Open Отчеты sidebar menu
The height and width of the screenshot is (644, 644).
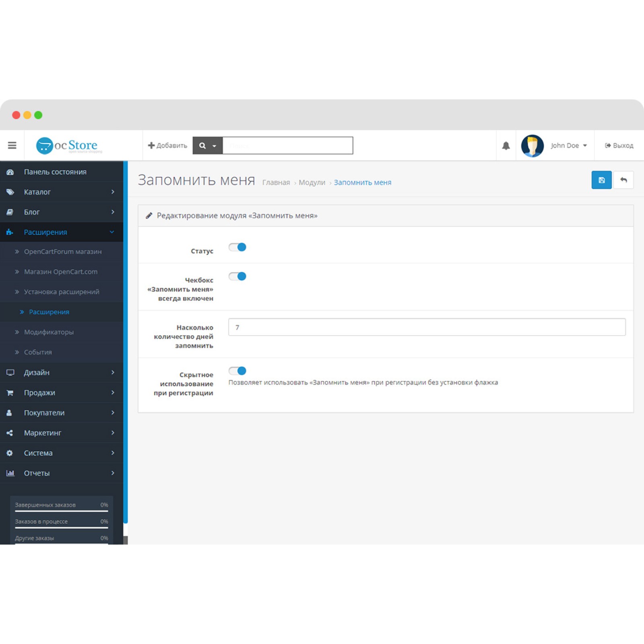[x=62, y=473]
